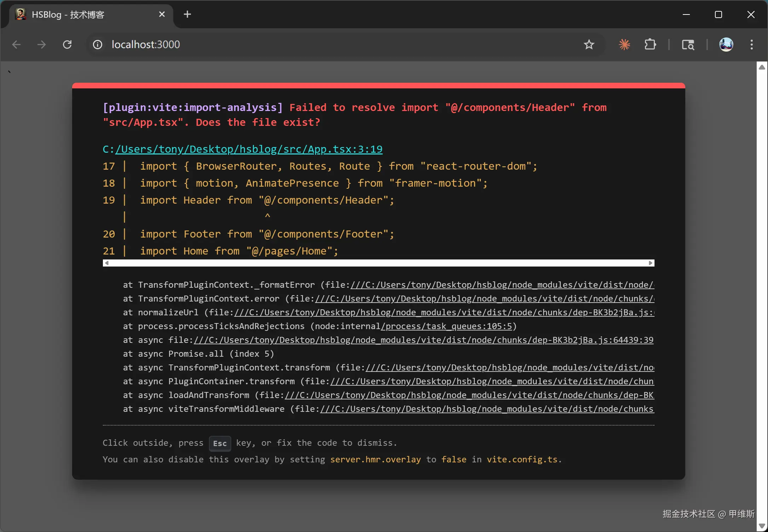Open a new browser tab
768x532 pixels.
pos(187,14)
